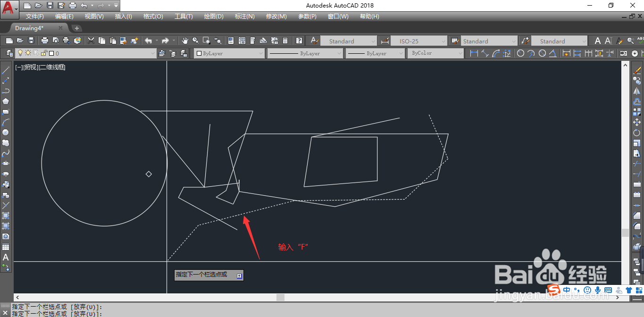Select the text A tool in draw toolbar
Viewport: 644px width, 317px height.
coord(6,257)
